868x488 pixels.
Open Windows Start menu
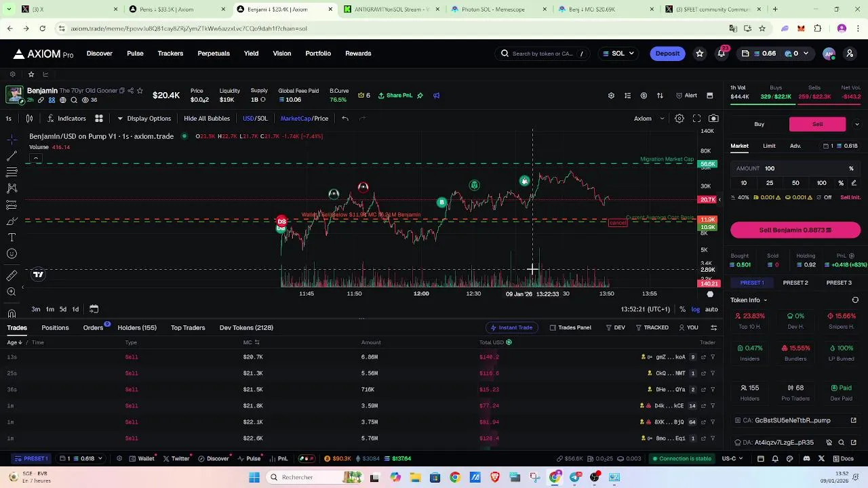click(x=254, y=477)
